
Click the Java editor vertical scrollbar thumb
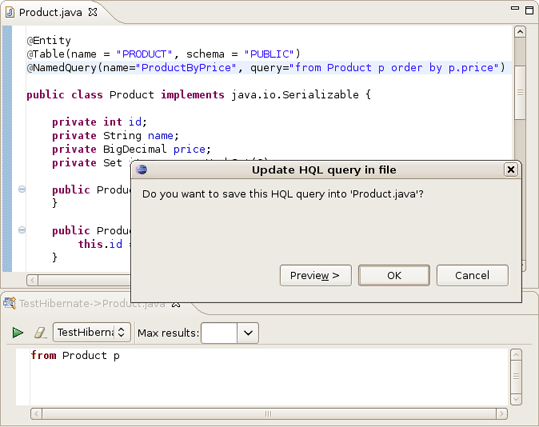coord(520,92)
